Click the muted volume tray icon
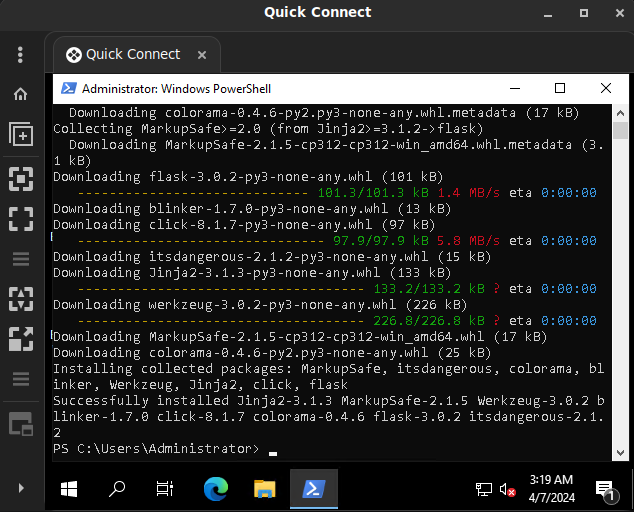This screenshot has height=512, width=634. tap(507, 489)
